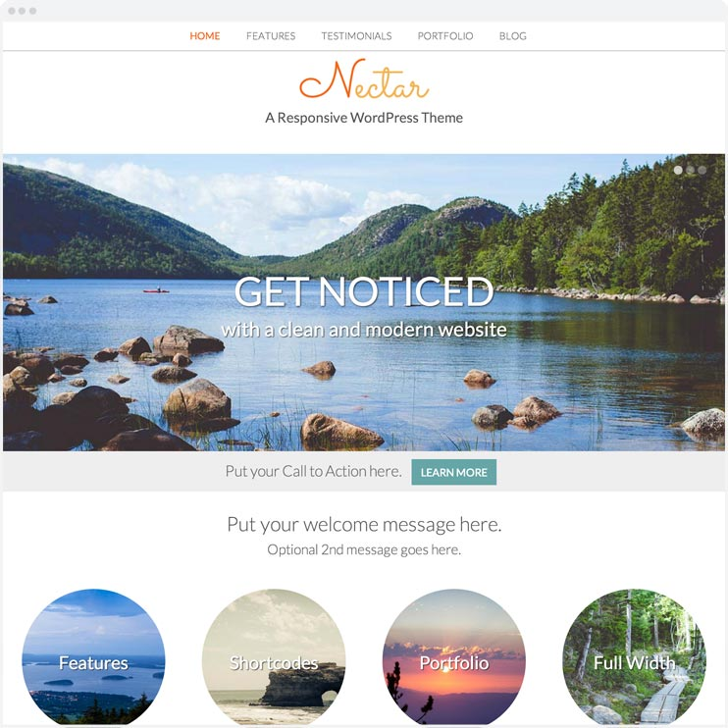This screenshot has height=728, width=728.
Task: Click the Learn More button
Action: tap(453, 472)
